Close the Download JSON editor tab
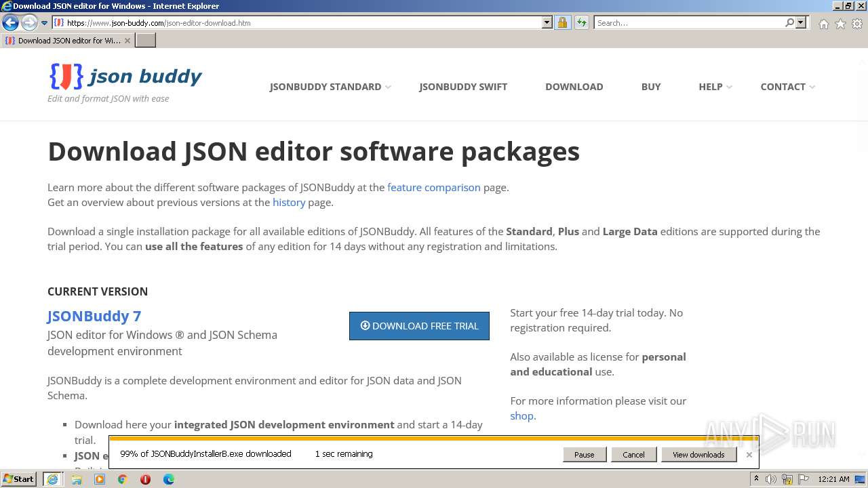This screenshot has width=868, height=488. pyautogui.click(x=127, y=41)
